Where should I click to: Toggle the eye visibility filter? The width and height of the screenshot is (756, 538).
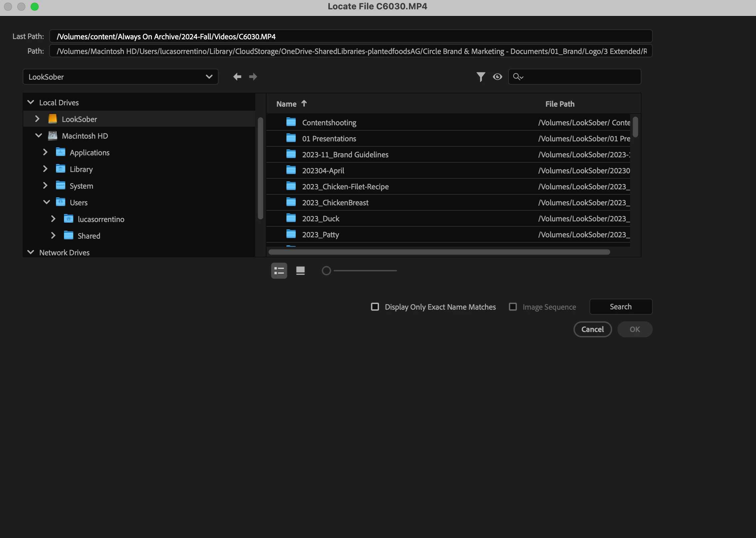pos(497,77)
